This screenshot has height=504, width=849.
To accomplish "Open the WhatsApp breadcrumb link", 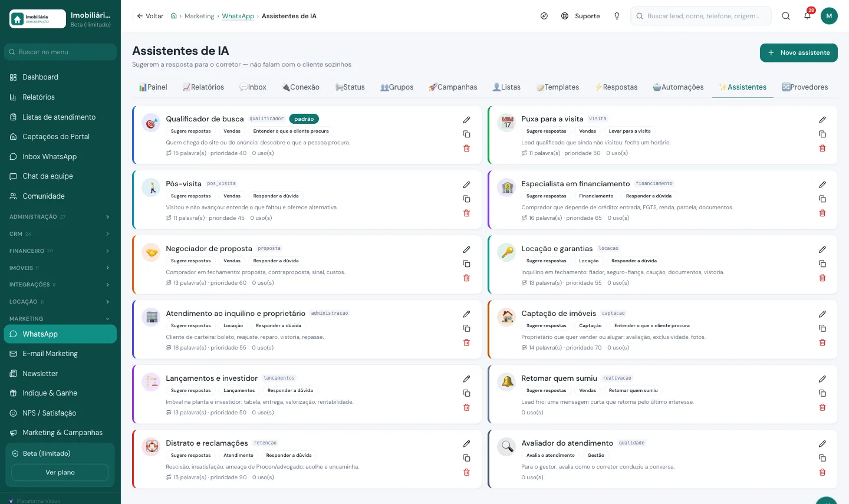I will 238,16.
